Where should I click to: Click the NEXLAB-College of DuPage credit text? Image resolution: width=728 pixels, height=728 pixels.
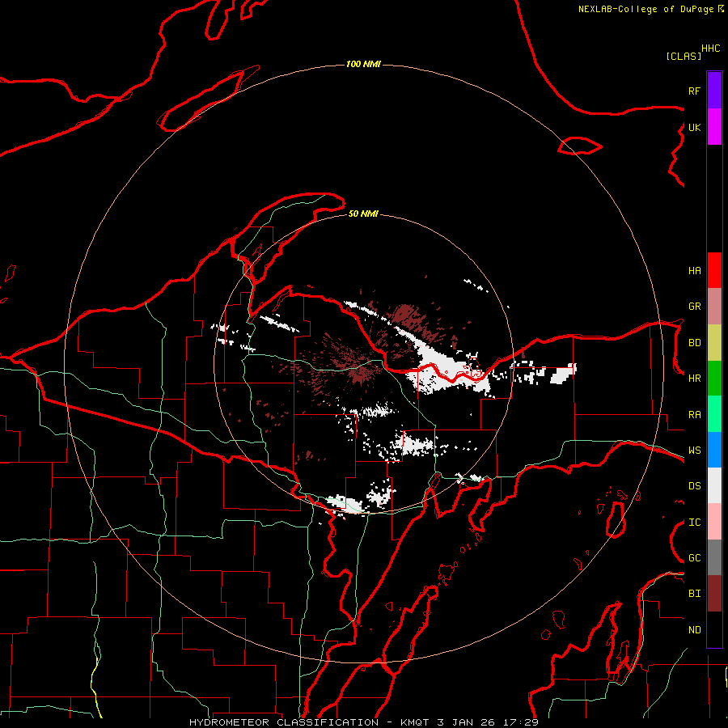coord(646,9)
